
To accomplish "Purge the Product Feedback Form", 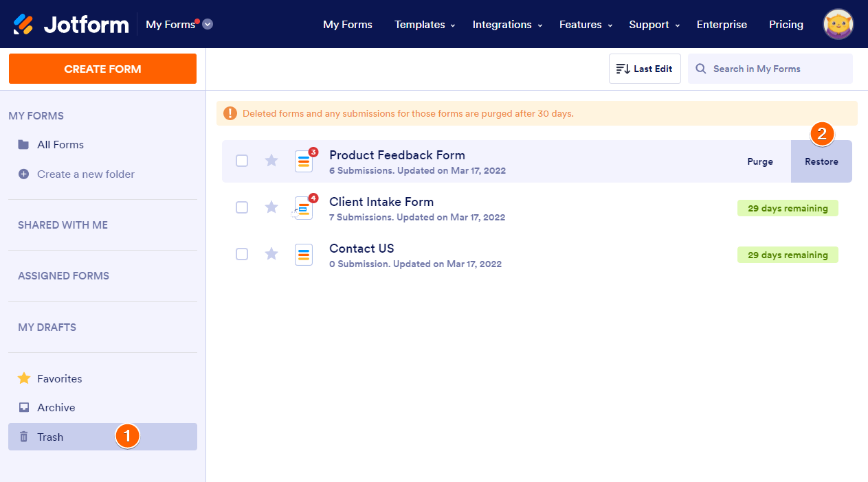I will 760,162.
